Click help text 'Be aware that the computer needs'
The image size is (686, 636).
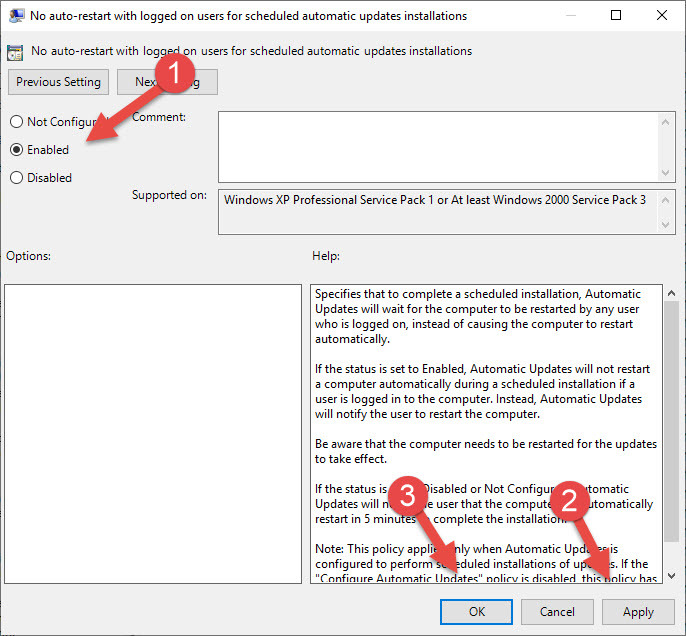406,444
